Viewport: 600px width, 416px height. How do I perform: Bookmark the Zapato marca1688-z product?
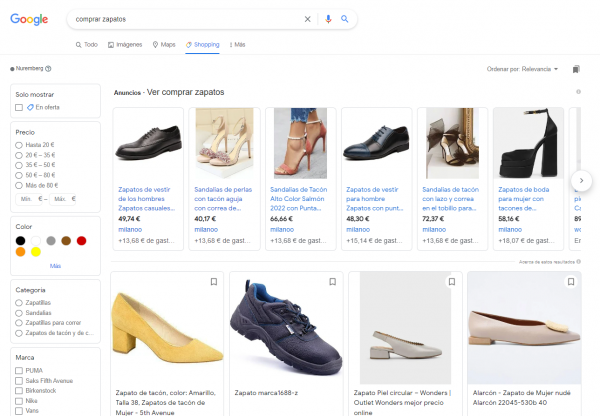(x=333, y=282)
